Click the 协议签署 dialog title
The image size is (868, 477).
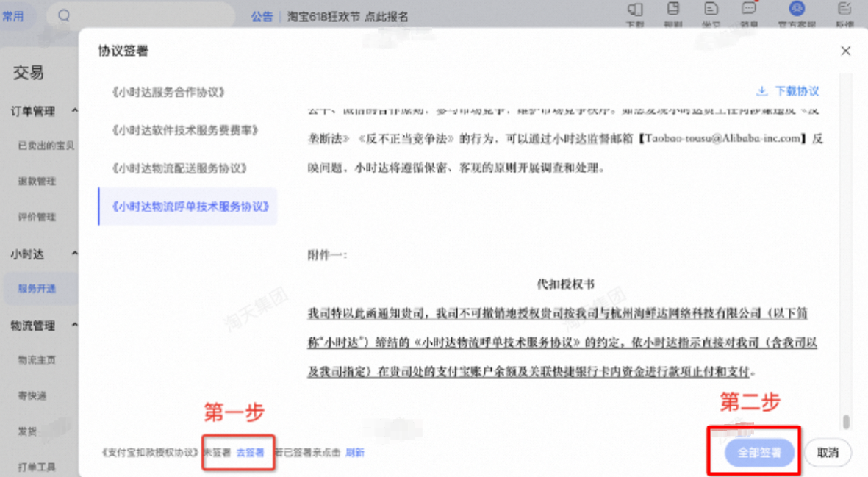[x=123, y=51]
